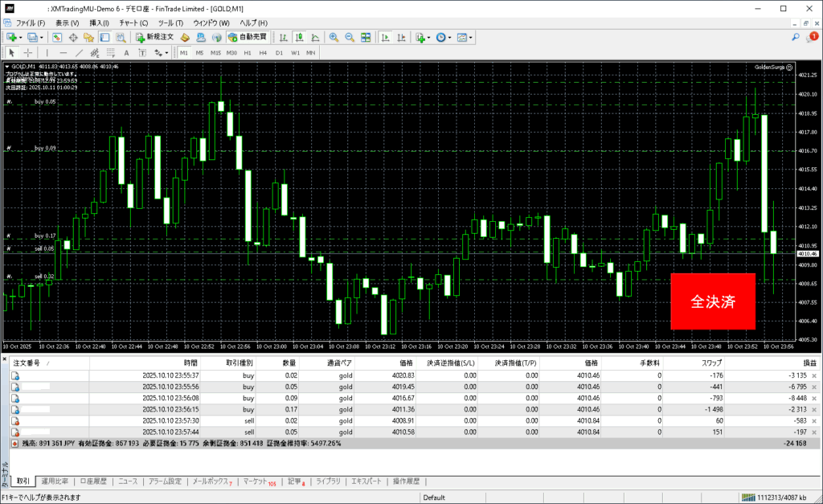Viewport: 823px width, 504px height.
Task: Select the H1 timeframe button
Action: click(x=248, y=52)
